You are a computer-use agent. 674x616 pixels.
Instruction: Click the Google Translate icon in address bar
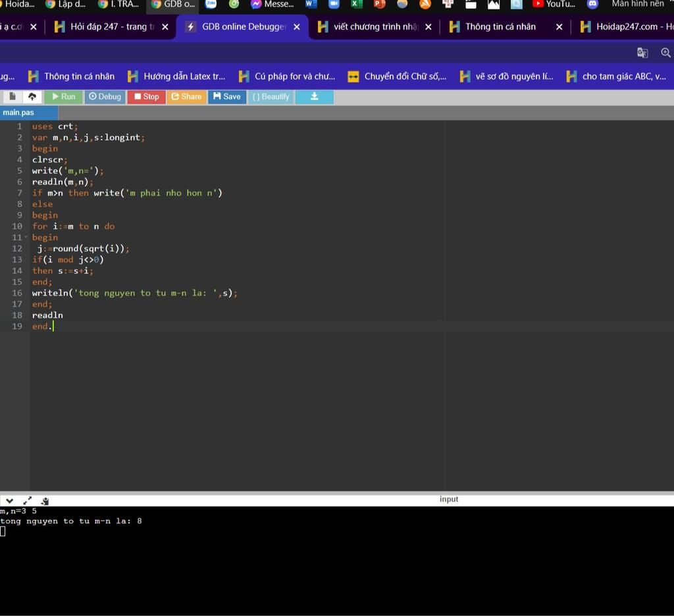tap(642, 53)
